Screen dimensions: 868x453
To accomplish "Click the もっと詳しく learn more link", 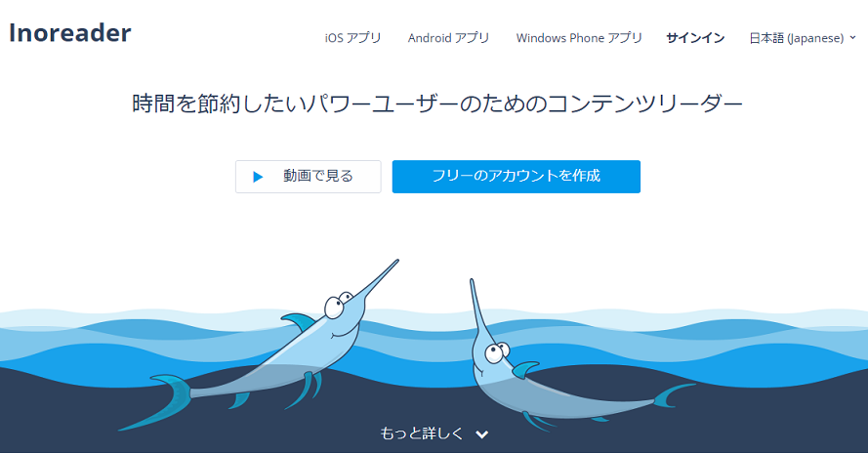I will pos(421,433).
